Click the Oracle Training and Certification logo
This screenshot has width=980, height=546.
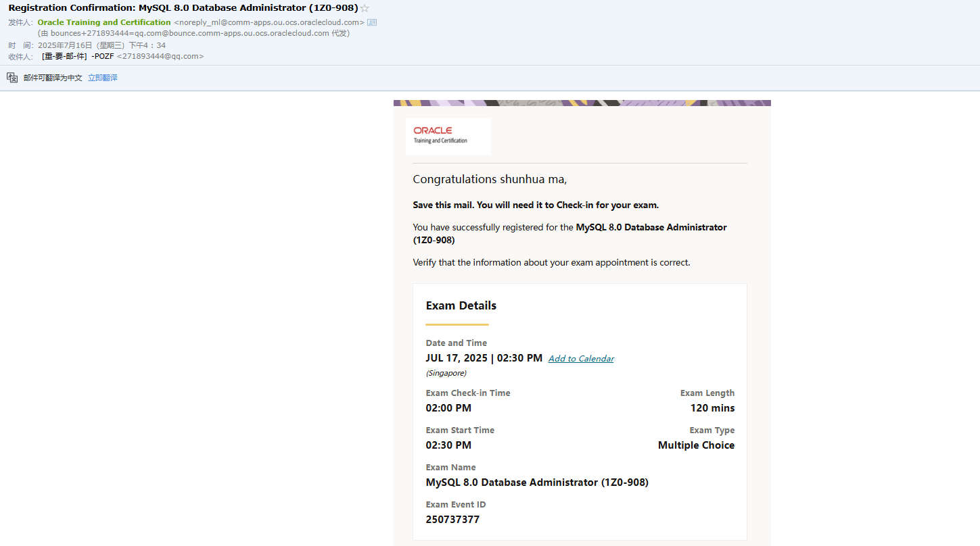(x=448, y=136)
